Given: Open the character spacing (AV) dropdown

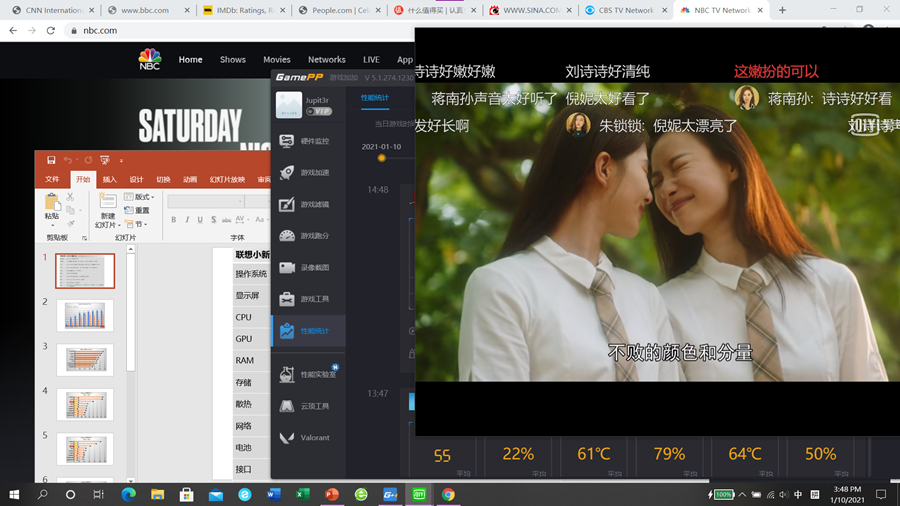Looking at the screenshot, I should [x=242, y=220].
